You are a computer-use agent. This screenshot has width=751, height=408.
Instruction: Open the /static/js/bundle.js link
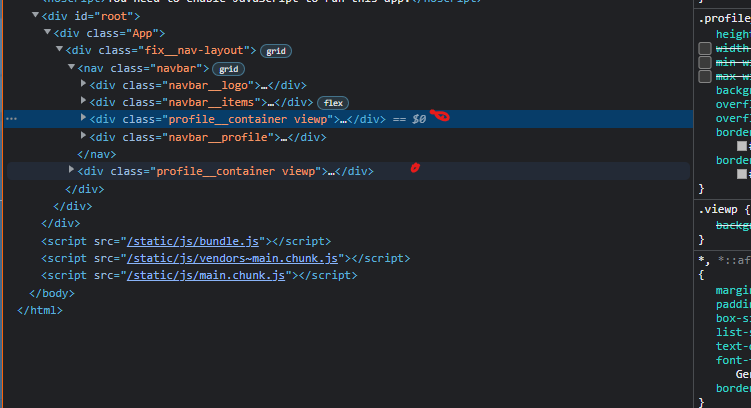(x=193, y=241)
